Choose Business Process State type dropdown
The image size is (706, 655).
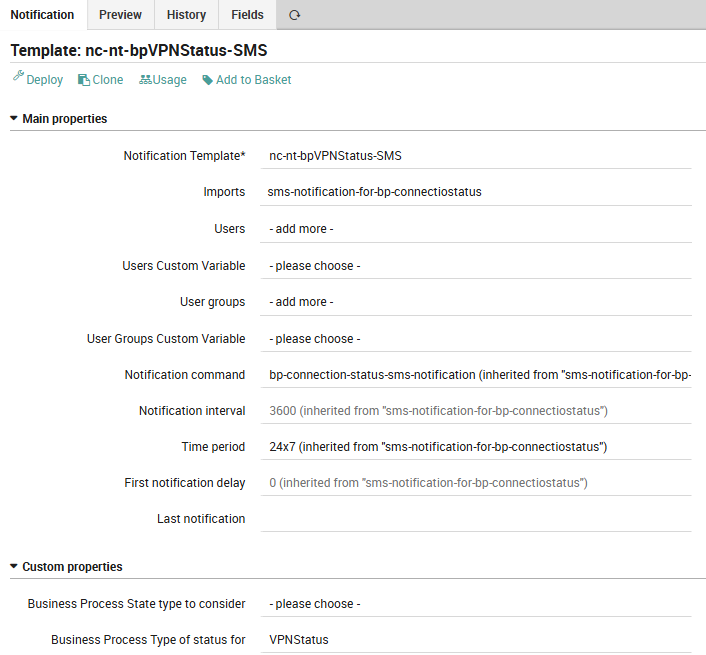[477, 604]
